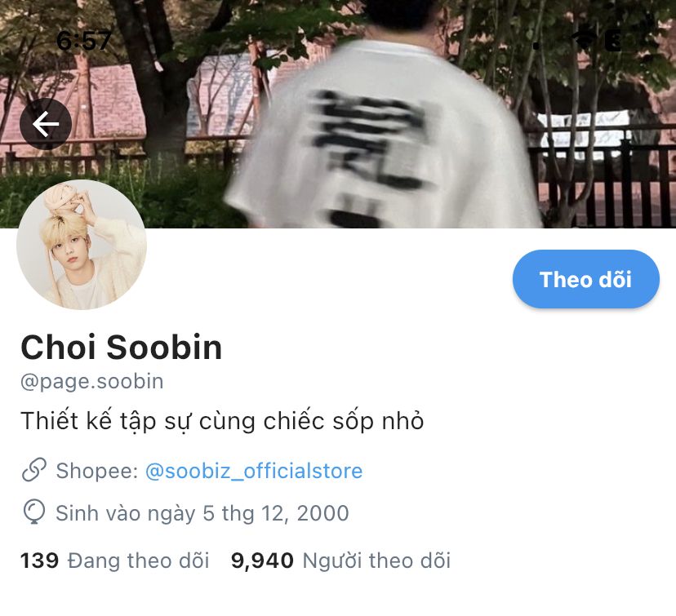676x616 pixels.
Task: Tap the battery indicator in status bar
Action: tap(614, 42)
